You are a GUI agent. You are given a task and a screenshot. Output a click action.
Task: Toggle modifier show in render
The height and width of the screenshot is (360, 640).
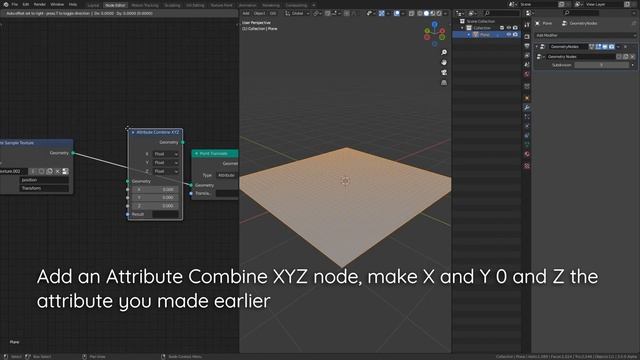click(x=611, y=47)
